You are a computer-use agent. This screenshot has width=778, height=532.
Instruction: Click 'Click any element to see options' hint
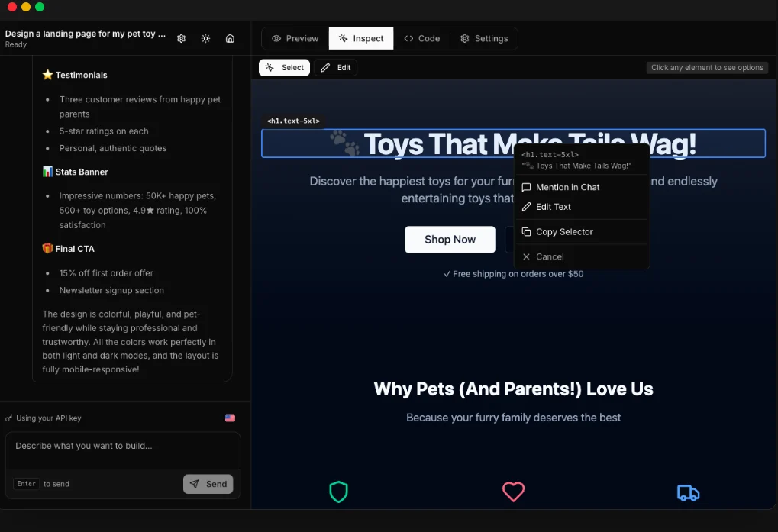tap(707, 67)
